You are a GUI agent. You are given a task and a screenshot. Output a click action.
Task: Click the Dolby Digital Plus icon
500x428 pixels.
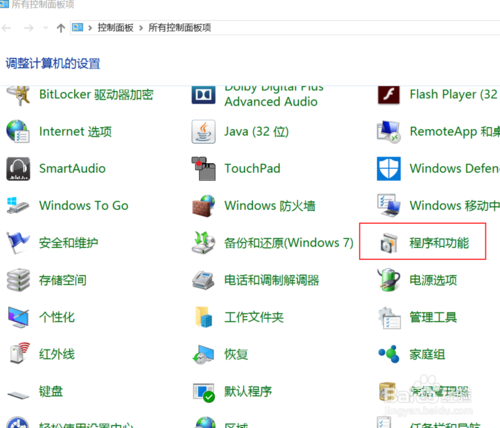click(203, 95)
